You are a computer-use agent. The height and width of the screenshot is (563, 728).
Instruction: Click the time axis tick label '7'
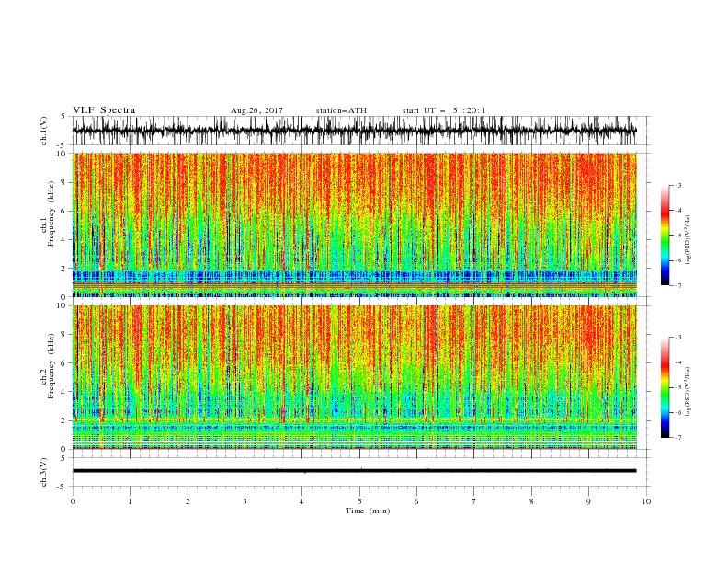pos(474,501)
